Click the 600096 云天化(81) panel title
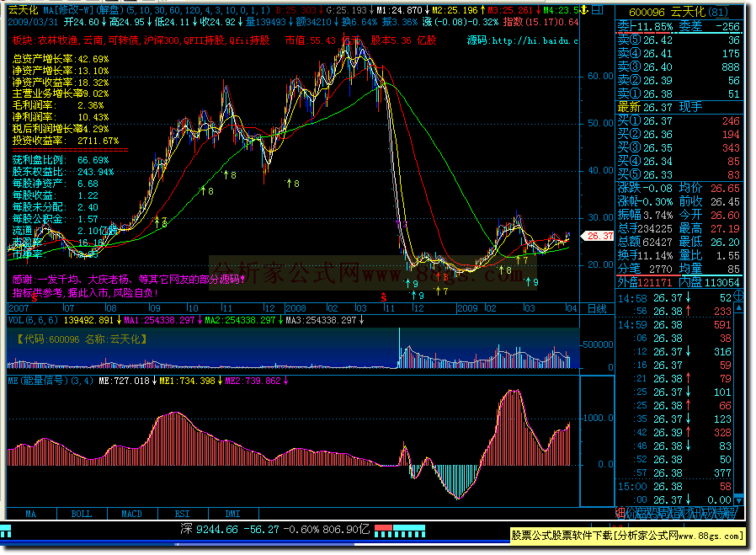 point(679,12)
